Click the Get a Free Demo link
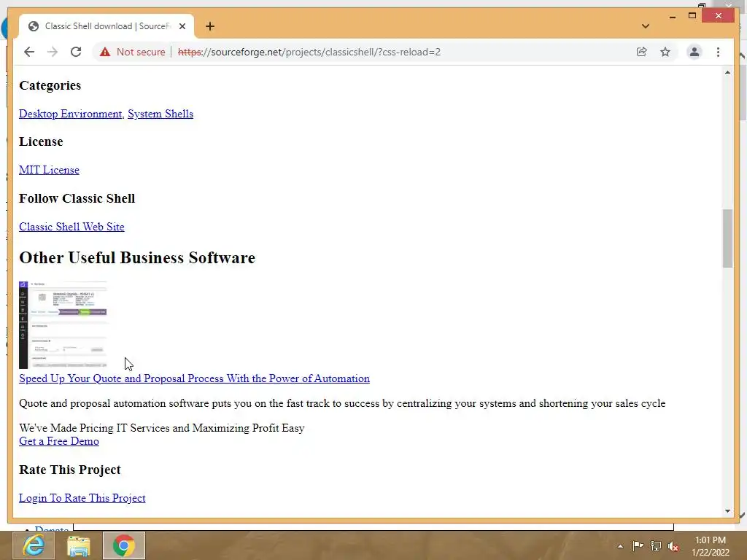747x560 pixels. pyautogui.click(x=59, y=441)
